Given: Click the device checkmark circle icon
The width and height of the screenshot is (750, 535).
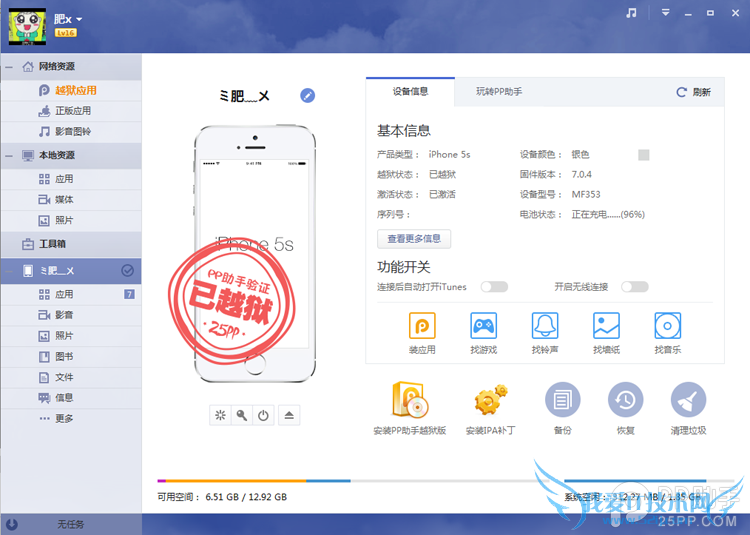Looking at the screenshot, I should tap(127, 271).
